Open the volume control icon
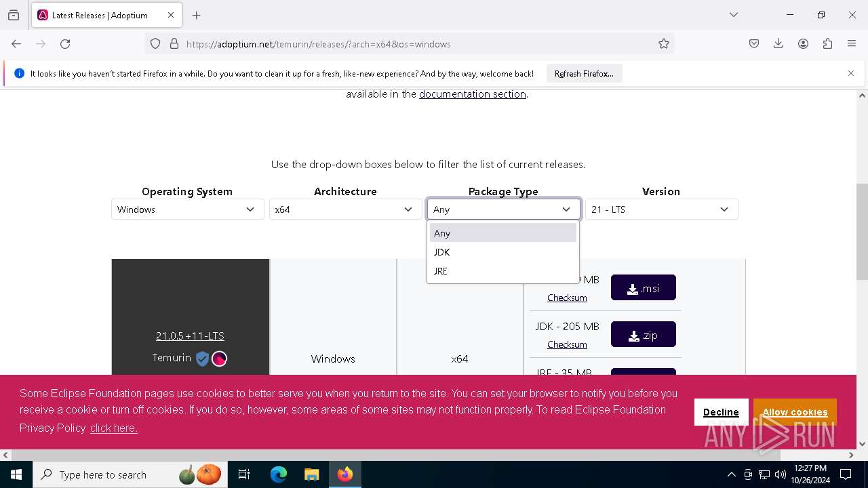Viewport: 868px width, 488px height. tap(781, 474)
